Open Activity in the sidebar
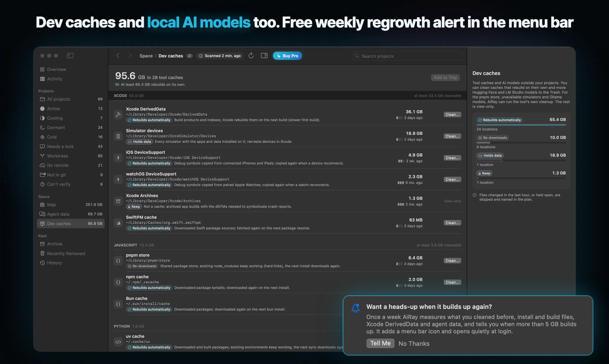The image size is (609, 364). (71, 79)
